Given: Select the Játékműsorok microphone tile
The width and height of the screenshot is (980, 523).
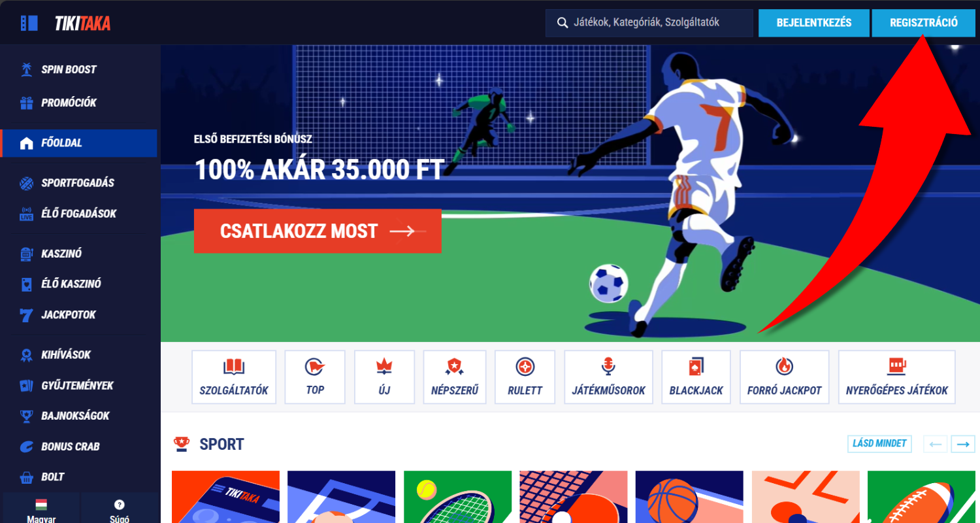Looking at the screenshot, I should tap(608, 377).
